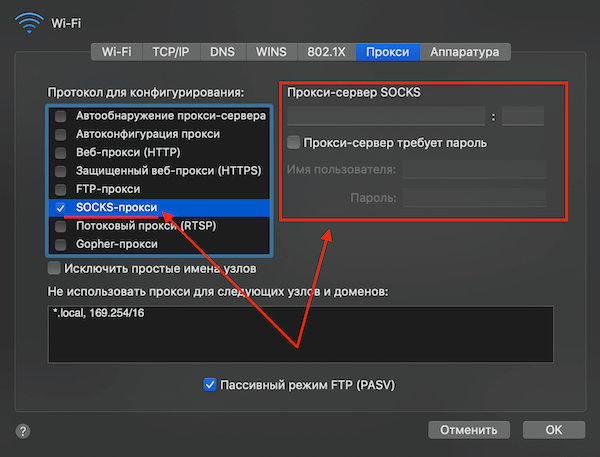Go to the WINS tab
Viewport: 600px width, 457px height.
pyautogui.click(x=270, y=51)
